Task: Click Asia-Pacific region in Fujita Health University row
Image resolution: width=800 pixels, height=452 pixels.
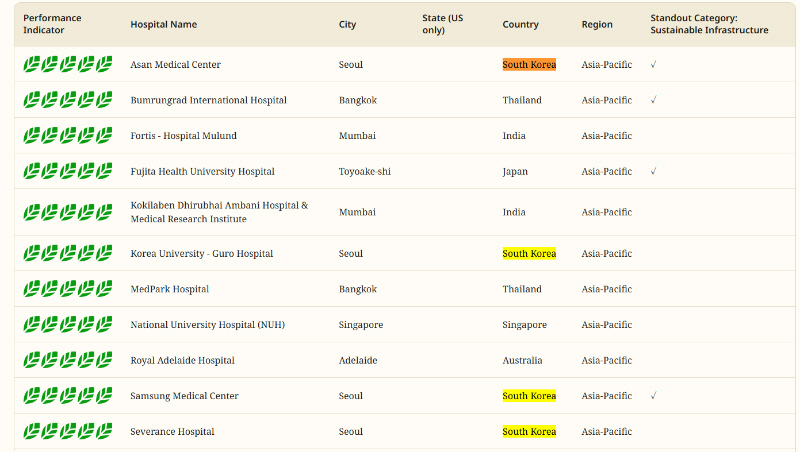Action: 607,172
